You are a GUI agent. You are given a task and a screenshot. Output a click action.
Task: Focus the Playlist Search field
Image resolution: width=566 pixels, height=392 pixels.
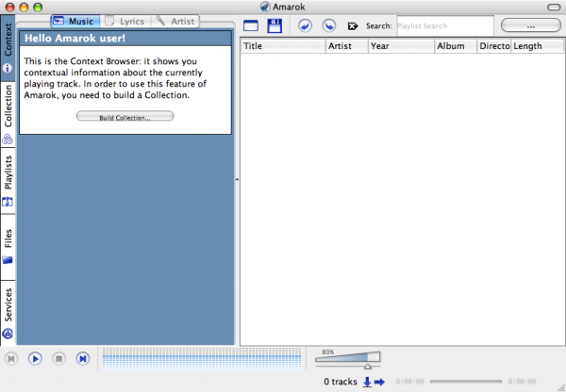[445, 26]
